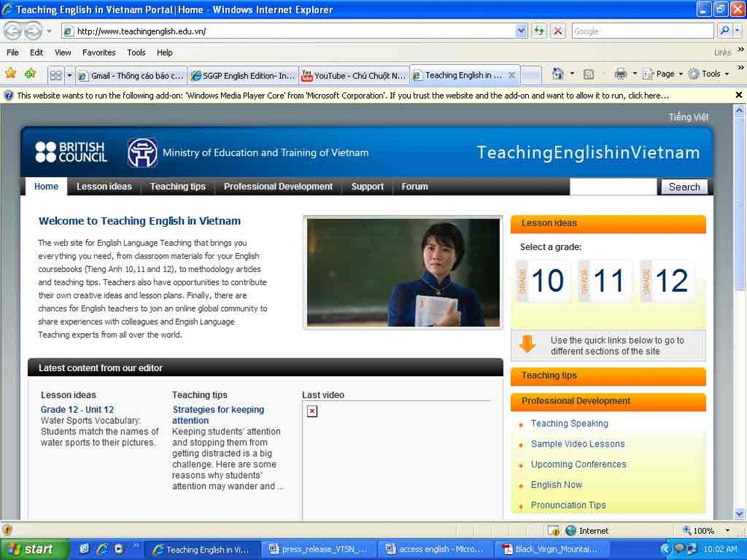
Task: Open the Favorites Center star icon
Action: [10, 74]
